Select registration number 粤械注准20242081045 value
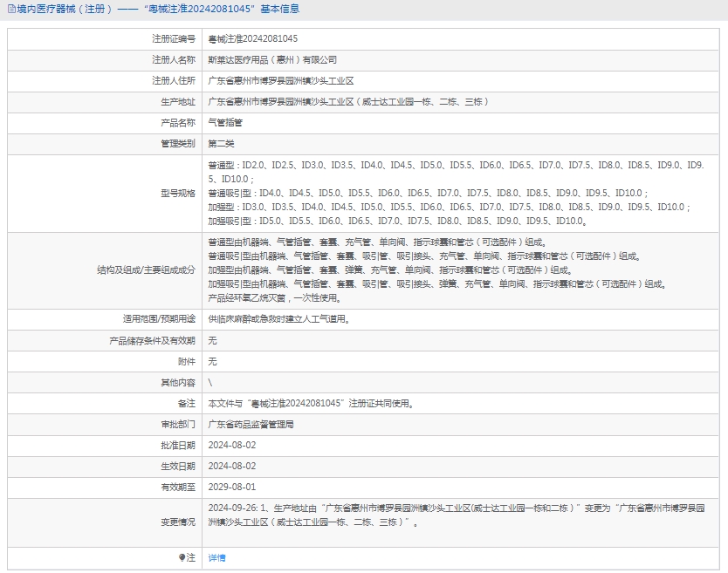 [252, 39]
